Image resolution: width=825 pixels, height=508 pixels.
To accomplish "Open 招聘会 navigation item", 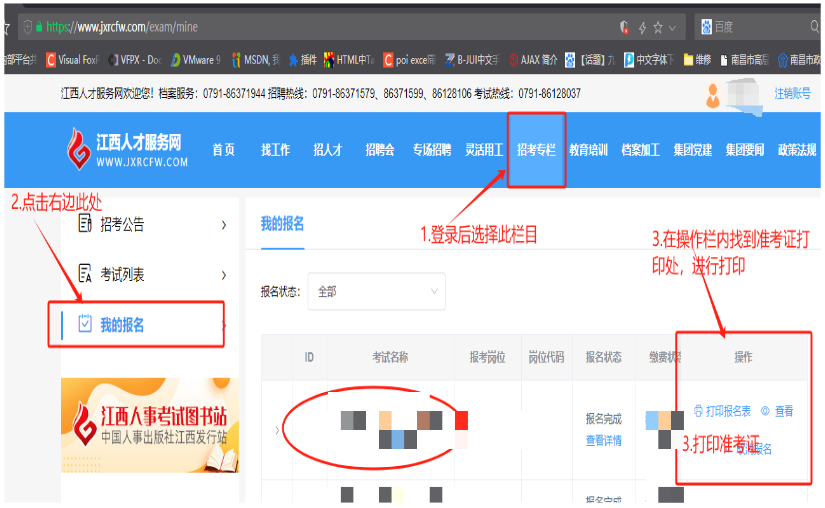I will coord(380,150).
